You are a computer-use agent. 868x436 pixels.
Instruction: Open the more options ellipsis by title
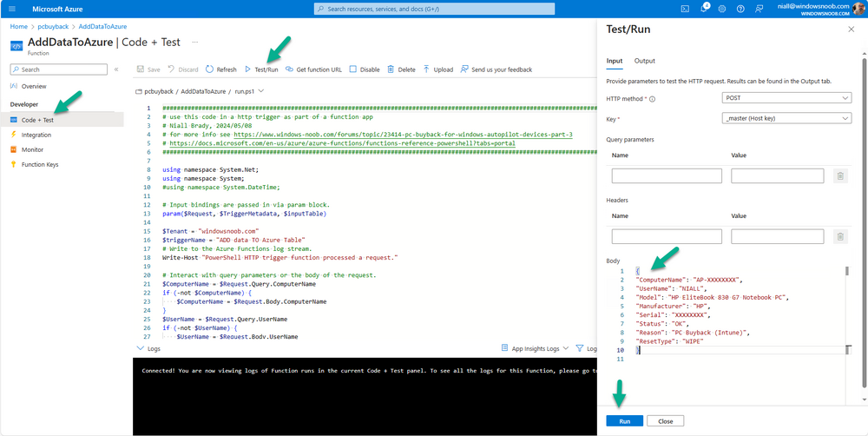pos(194,42)
